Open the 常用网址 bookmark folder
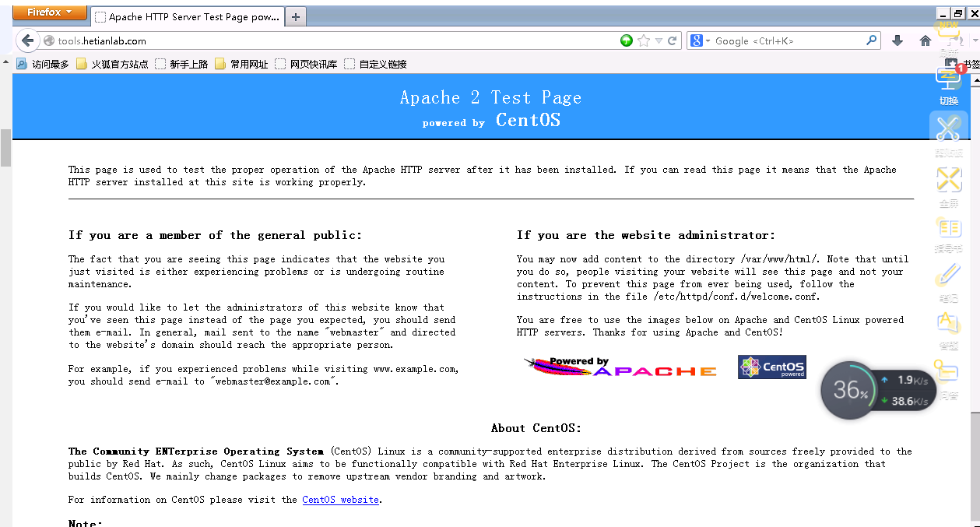 tap(241, 64)
